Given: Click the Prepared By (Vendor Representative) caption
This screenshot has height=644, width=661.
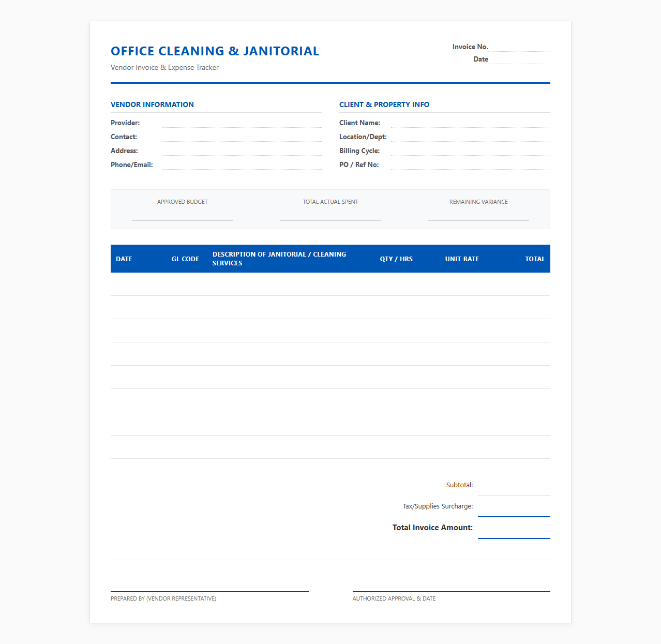Looking at the screenshot, I should coord(163,598).
